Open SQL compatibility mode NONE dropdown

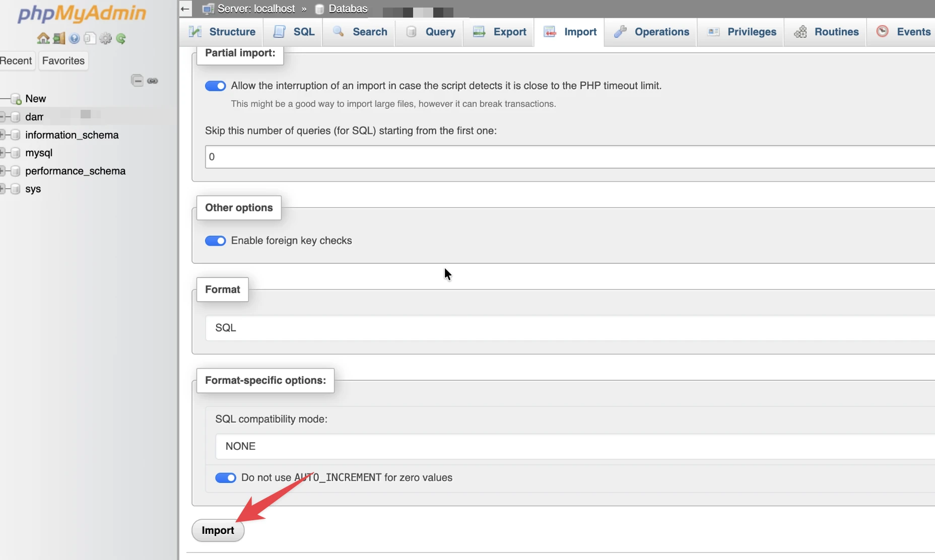pyautogui.click(x=575, y=447)
